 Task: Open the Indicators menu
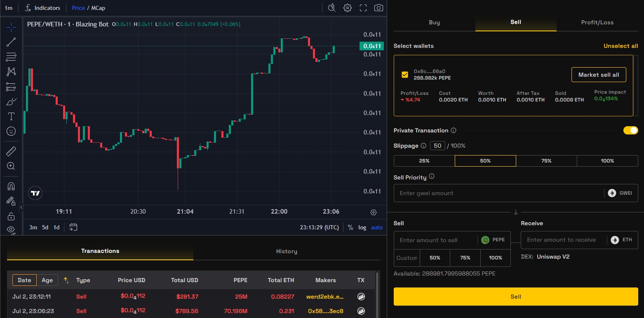pyautogui.click(x=42, y=8)
